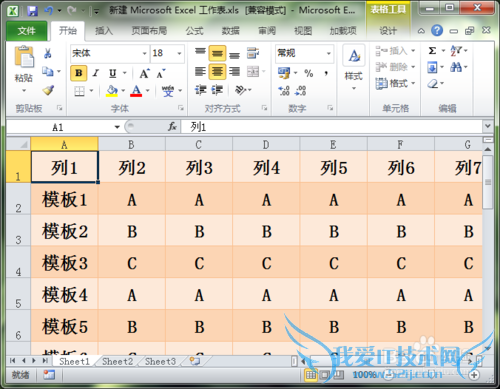Click the Increase Decimal icon
Viewport: 500px width, 389px height.
click(284, 90)
